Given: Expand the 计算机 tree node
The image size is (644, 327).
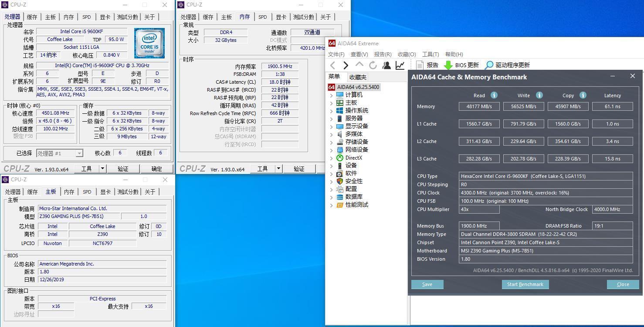Looking at the screenshot, I should tap(331, 95).
